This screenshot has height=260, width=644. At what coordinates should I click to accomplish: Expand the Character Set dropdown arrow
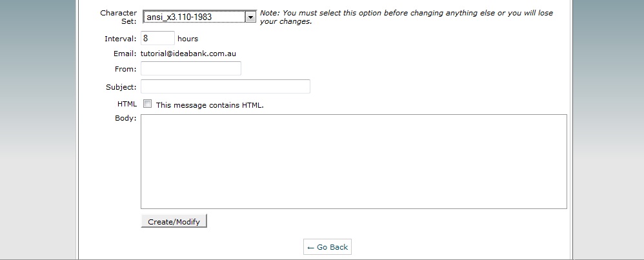tap(251, 17)
